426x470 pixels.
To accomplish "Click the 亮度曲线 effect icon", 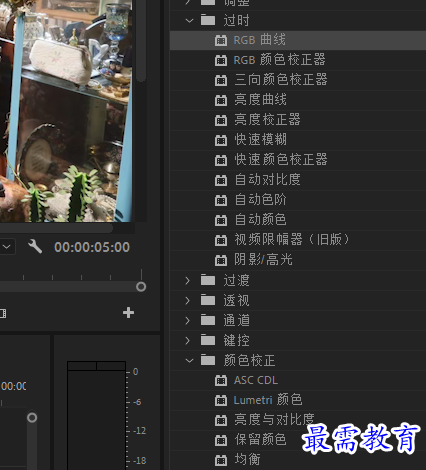I will [221, 100].
